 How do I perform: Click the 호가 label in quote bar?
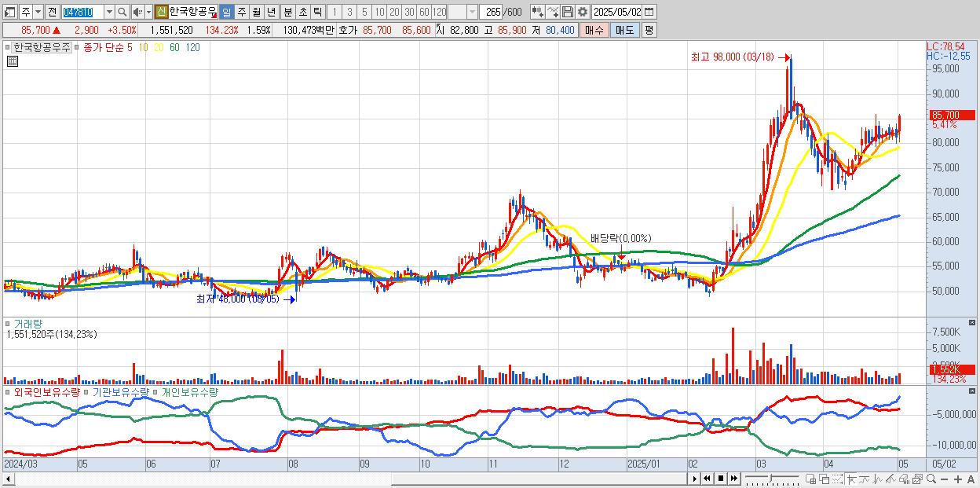tap(349, 30)
